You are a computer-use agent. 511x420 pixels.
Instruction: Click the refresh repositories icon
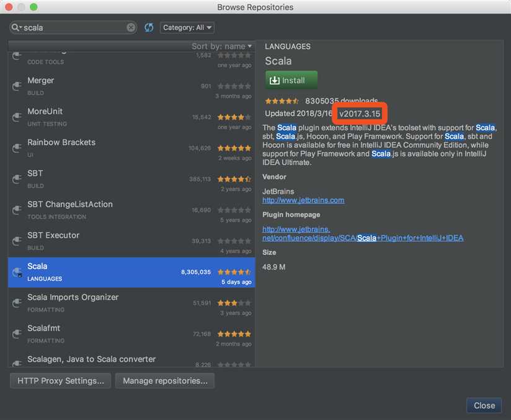(x=149, y=28)
